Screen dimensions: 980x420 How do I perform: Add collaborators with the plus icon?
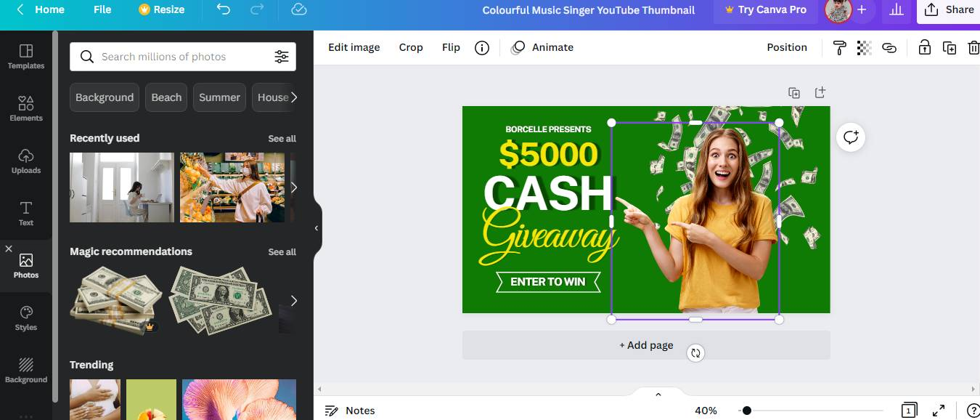coord(862,9)
